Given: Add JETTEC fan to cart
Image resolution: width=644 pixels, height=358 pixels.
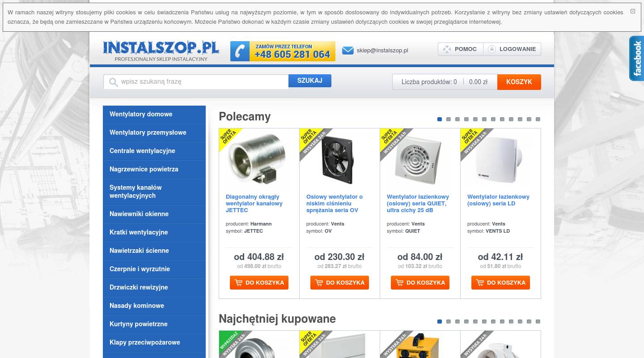Looking at the screenshot, I should pos(259,282).
